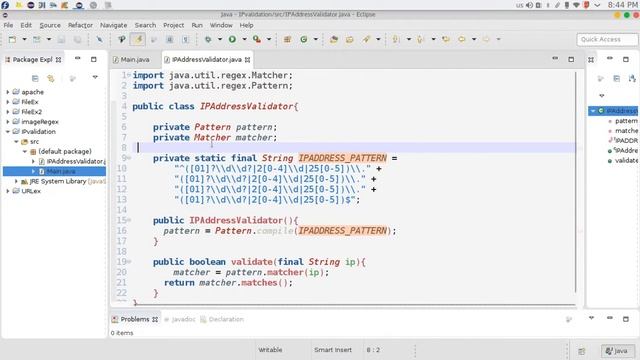Collapse the validate method fold at line 19

[x=129, y=261]
